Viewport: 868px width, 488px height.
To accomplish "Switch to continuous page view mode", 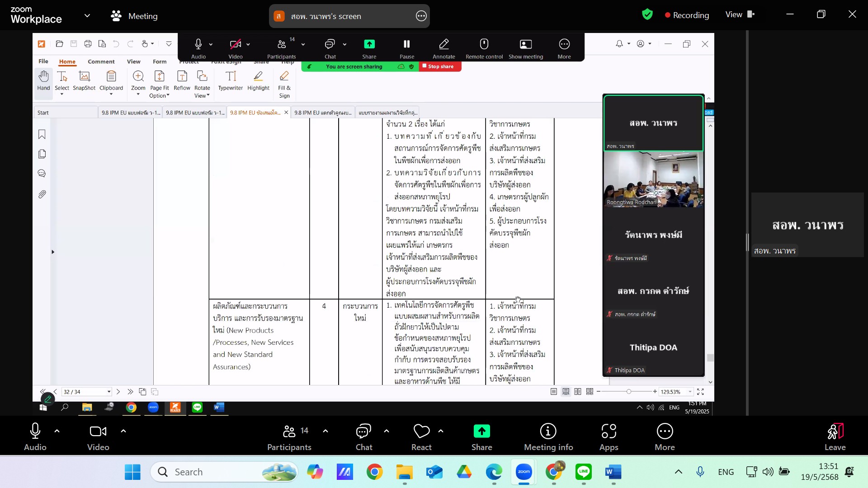I will pos(566,392).
